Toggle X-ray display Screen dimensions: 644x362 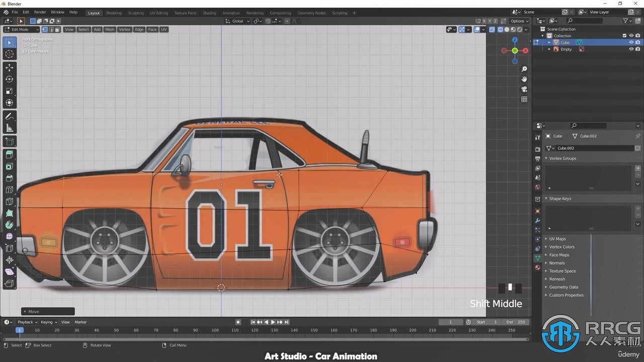[492, 30]
